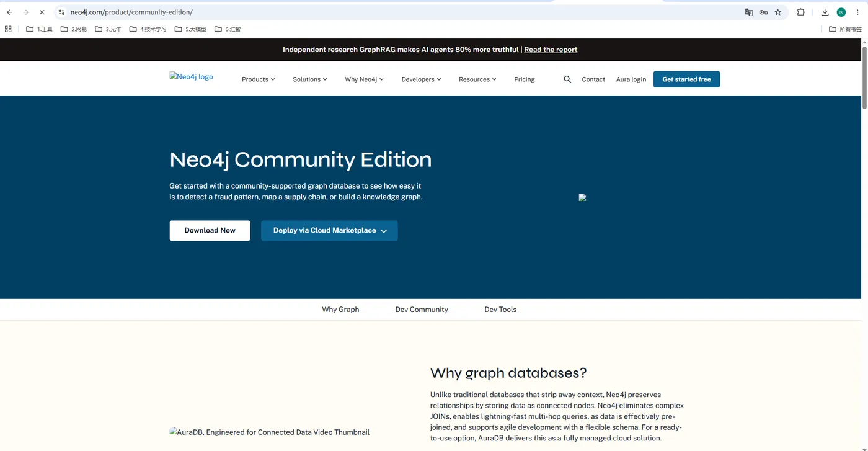Click the Get started free button

point(686,79)
